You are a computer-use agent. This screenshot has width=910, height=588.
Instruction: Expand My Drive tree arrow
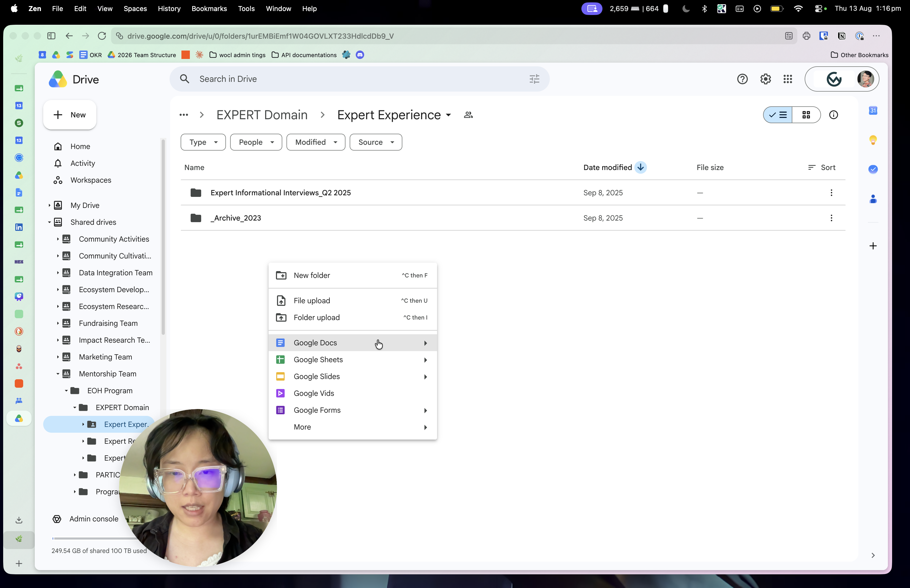point(49,205)
